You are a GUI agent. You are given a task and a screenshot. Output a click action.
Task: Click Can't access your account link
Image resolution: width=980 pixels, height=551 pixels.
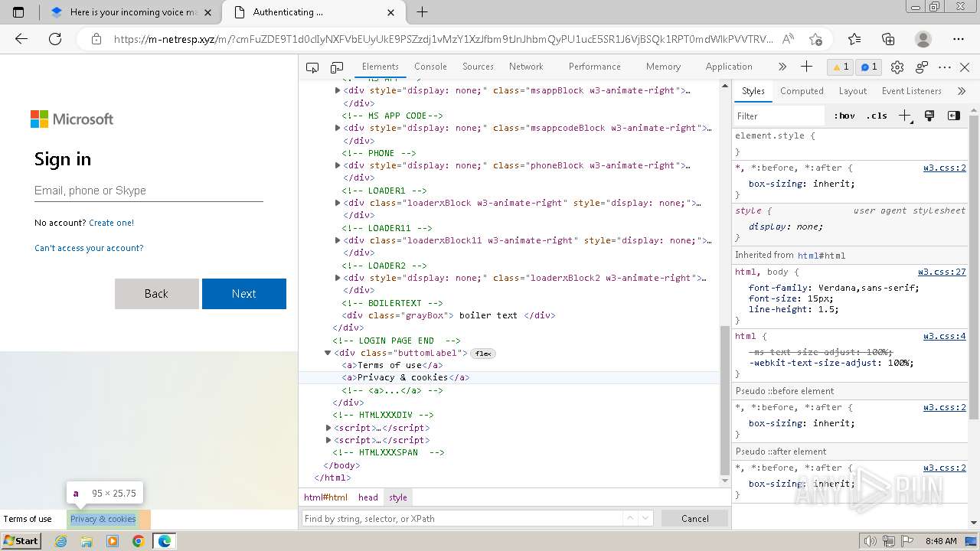[89, 248]
